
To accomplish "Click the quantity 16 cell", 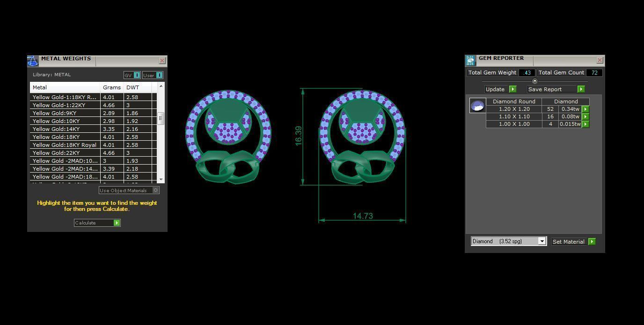I will (x=550, y=116).
